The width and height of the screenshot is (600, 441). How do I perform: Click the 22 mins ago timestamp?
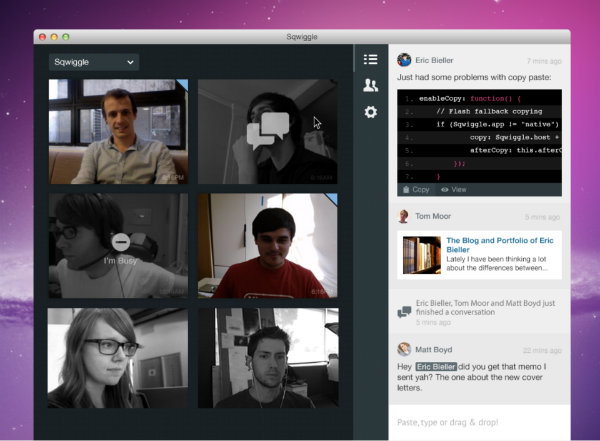[542, 350]
